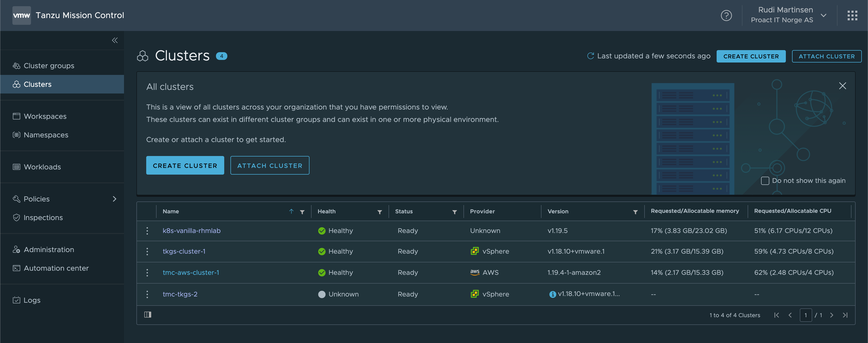
Task: Open the Name column filter icon
Action: [302, 212]
